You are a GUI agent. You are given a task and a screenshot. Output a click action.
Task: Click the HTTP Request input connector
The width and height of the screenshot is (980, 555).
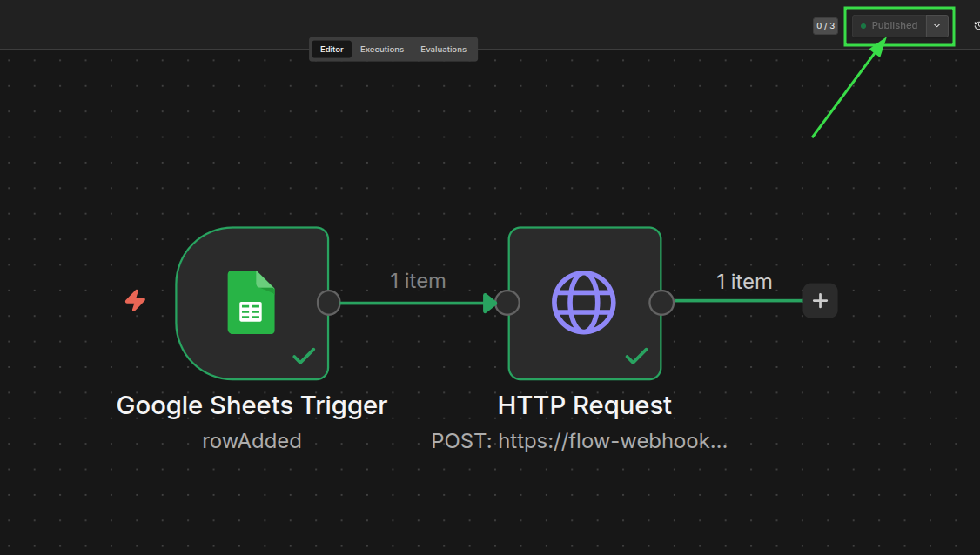(507, 303)
